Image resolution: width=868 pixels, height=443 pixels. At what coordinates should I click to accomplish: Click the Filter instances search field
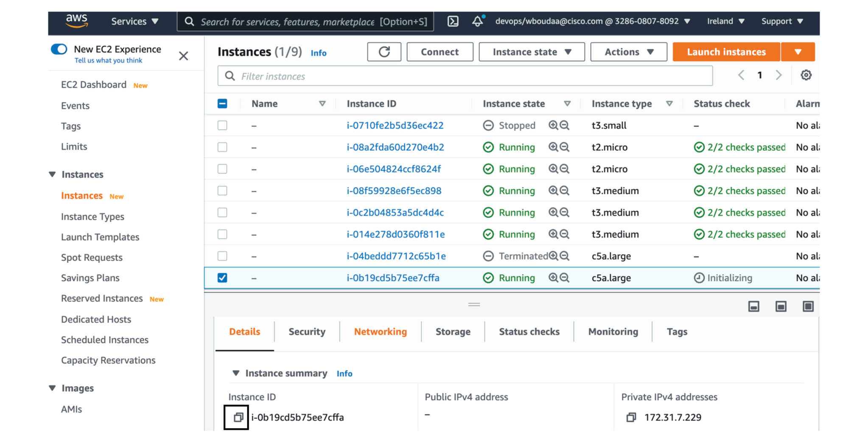coord(465,76)
